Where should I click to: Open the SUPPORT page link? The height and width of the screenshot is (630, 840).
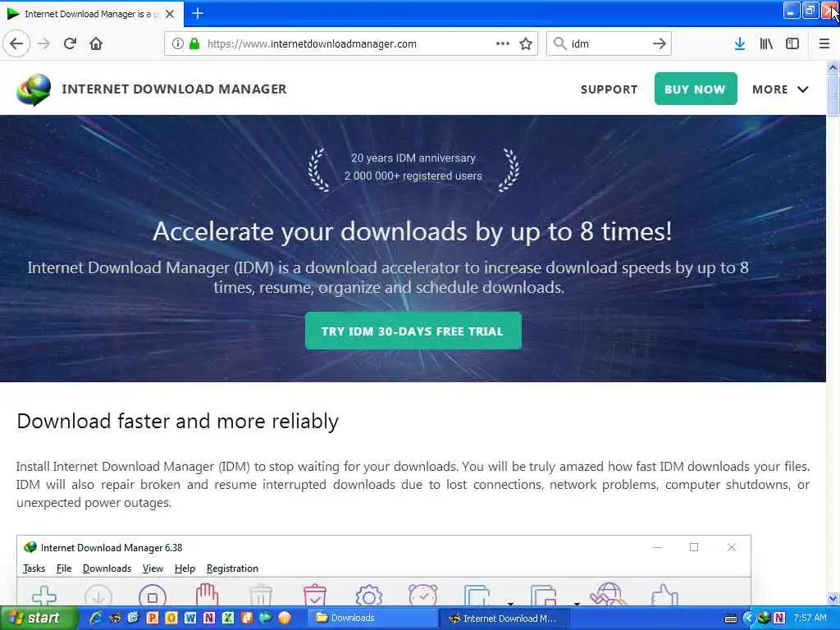click(609, 89)
